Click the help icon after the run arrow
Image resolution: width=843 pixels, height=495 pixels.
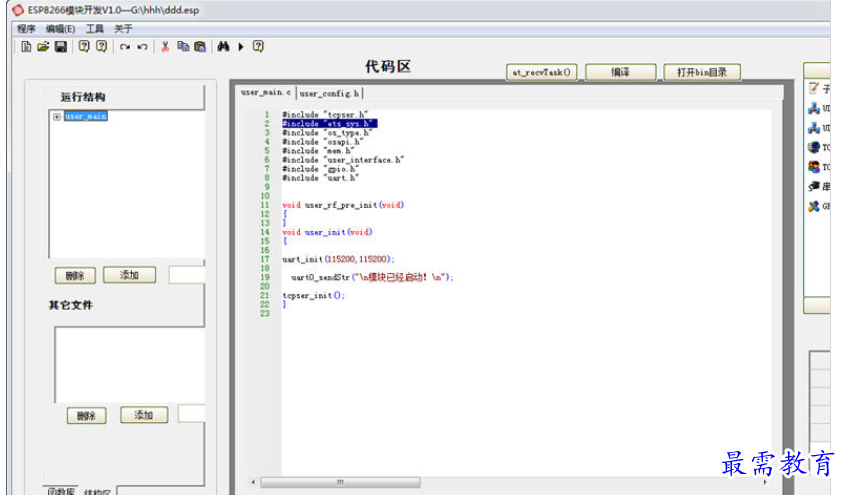[x=258, y=46]
